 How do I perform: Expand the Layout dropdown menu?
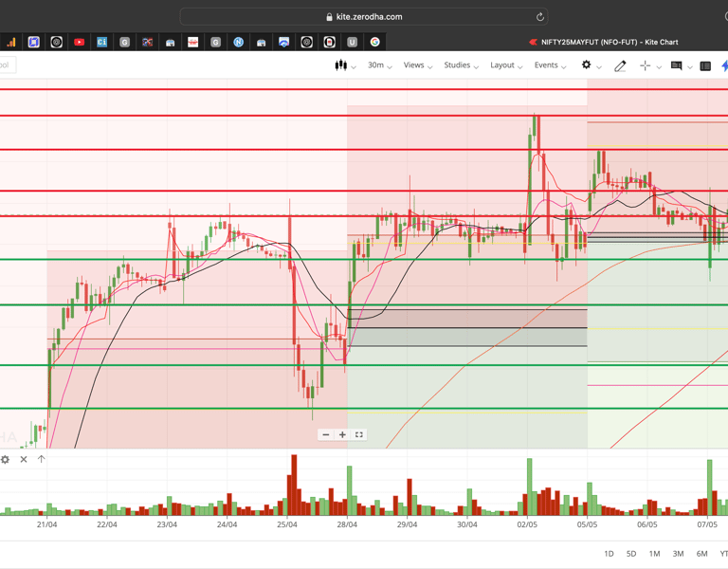pos(506,65)
